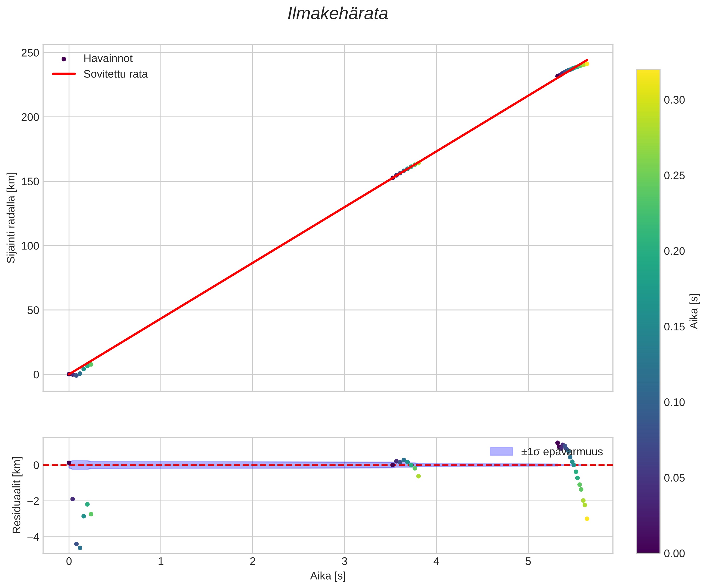The width and height of the screenshot is (706, 588).
Task: Click the Sovitettu rata legend label text
Action: (x=115, y=74)
